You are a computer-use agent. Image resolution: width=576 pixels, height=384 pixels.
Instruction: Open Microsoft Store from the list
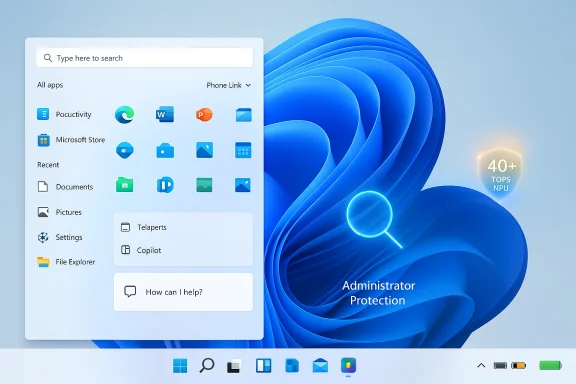click(x=71, y=140)
